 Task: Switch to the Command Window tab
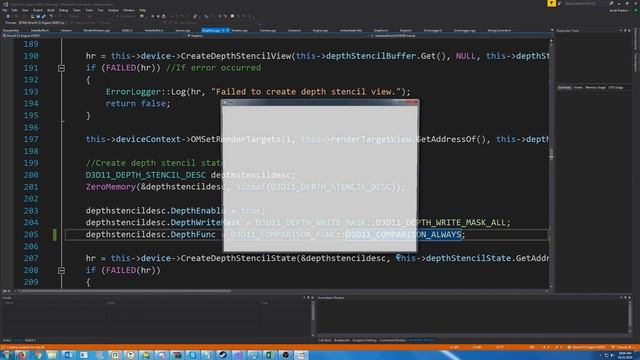point(393,340)
